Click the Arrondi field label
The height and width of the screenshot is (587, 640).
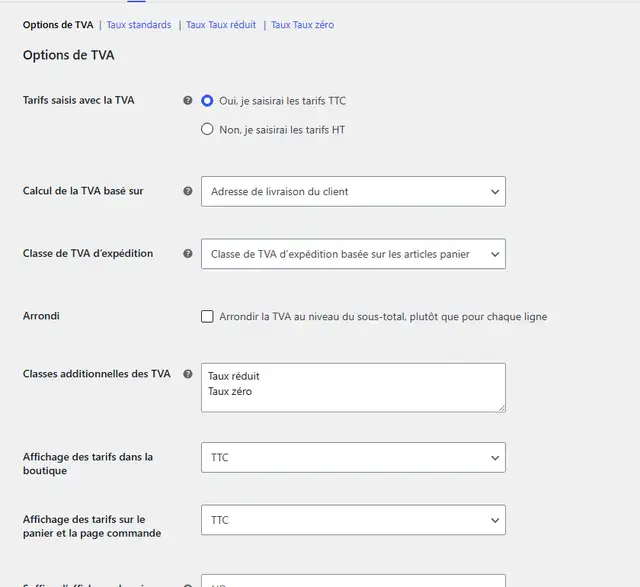coord(41,316)
